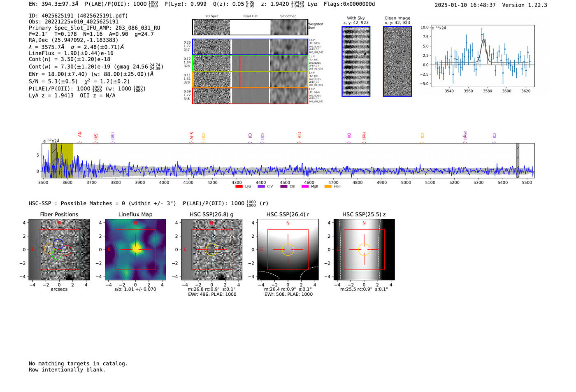The width and height of the screenshot is (576, 392).
Task: Open the green-bordered fiber spectrum row
Action: 250,63
